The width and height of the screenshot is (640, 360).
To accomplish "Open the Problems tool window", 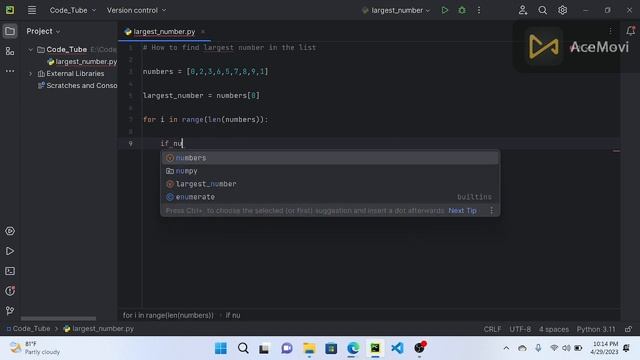I will pos(10,291).
